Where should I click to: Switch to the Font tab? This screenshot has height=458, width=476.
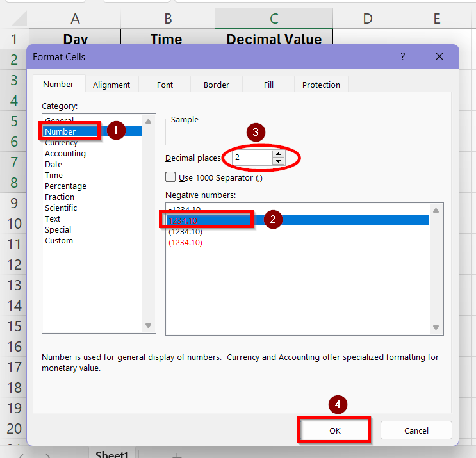tap(165, 85)
